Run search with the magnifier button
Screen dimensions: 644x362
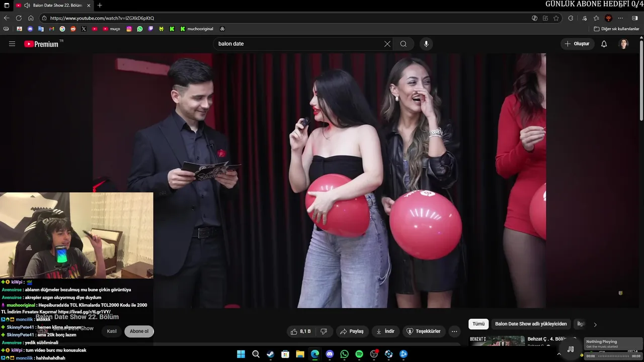point(404,44)
